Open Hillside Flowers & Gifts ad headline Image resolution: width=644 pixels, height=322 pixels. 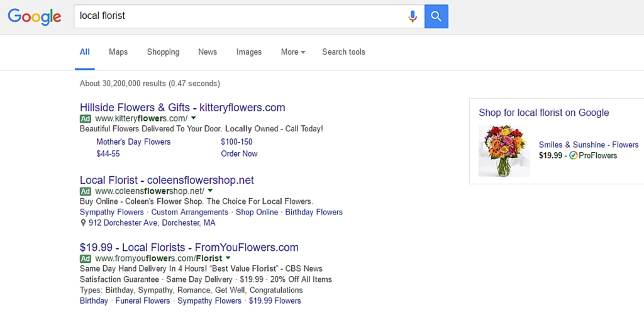[182, 108]
